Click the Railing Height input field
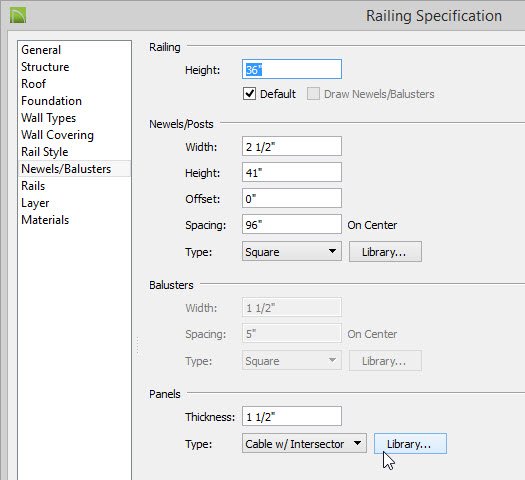The height and width of the screenshot is (480, 525). pyautogui.click(x=292, y=69)
